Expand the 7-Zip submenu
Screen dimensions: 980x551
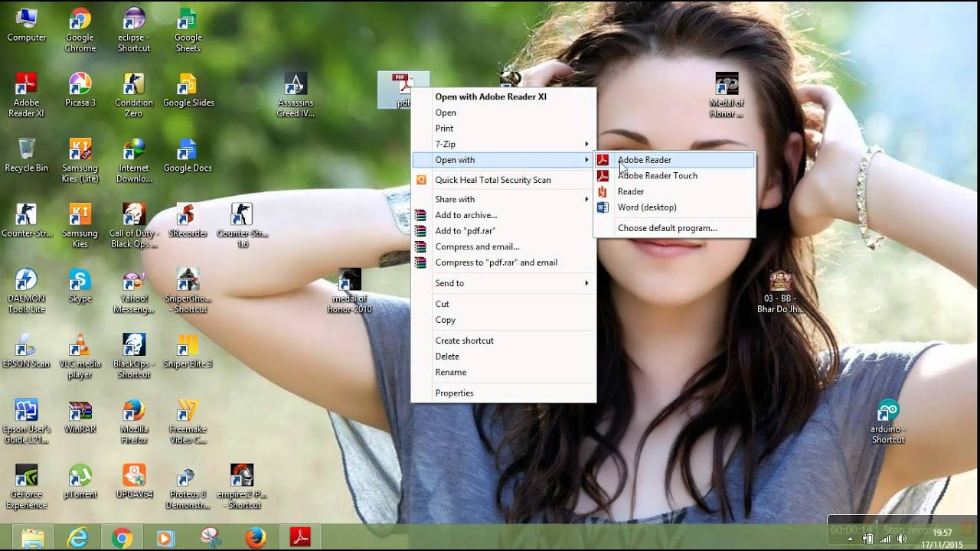pos(504,144)
